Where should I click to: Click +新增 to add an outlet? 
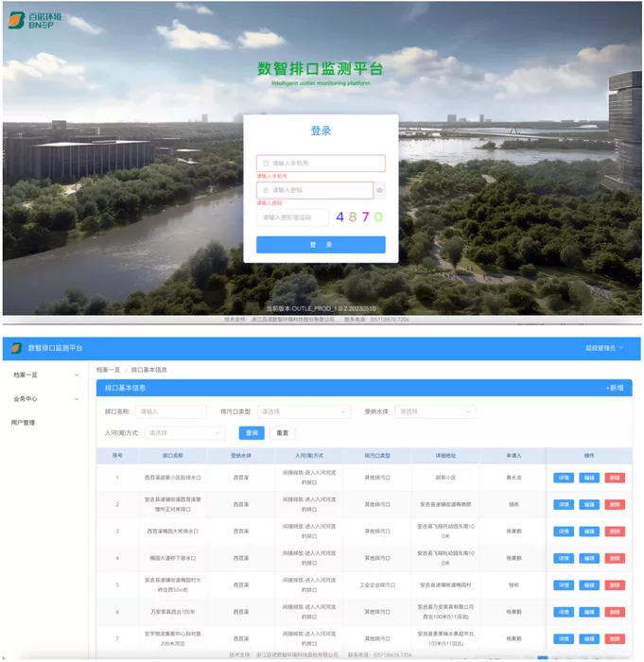coord(615,388)
